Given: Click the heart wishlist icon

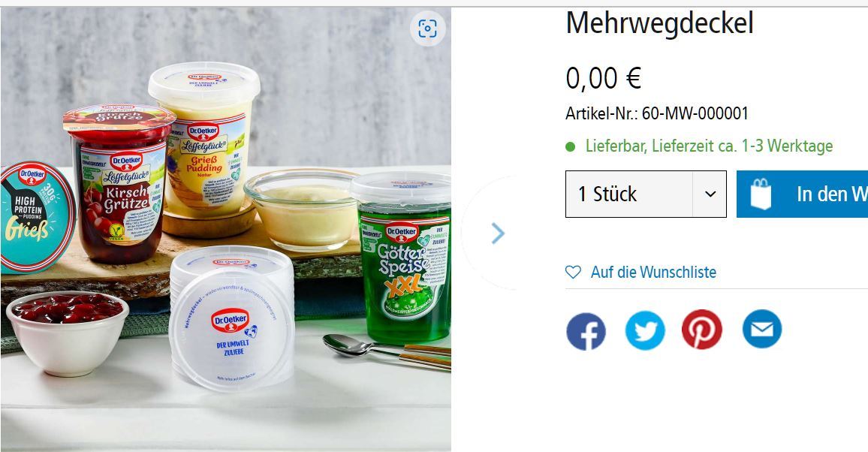Looking at the screenshot, I should (x=573, y=273).
